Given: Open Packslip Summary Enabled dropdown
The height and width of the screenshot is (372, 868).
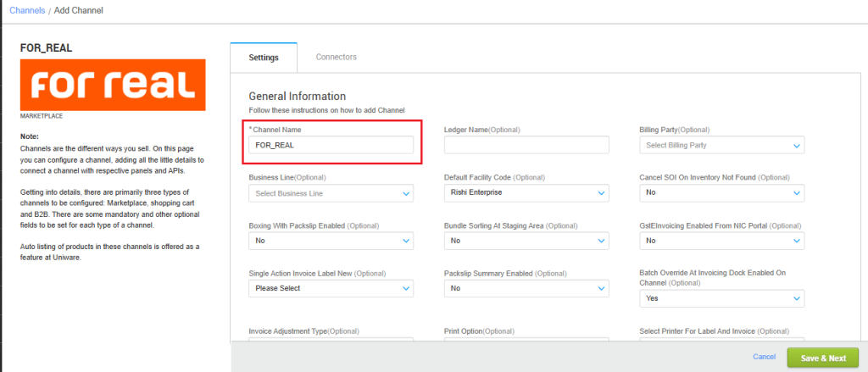Looking at the screenshot, I should (x=526, y=288).
